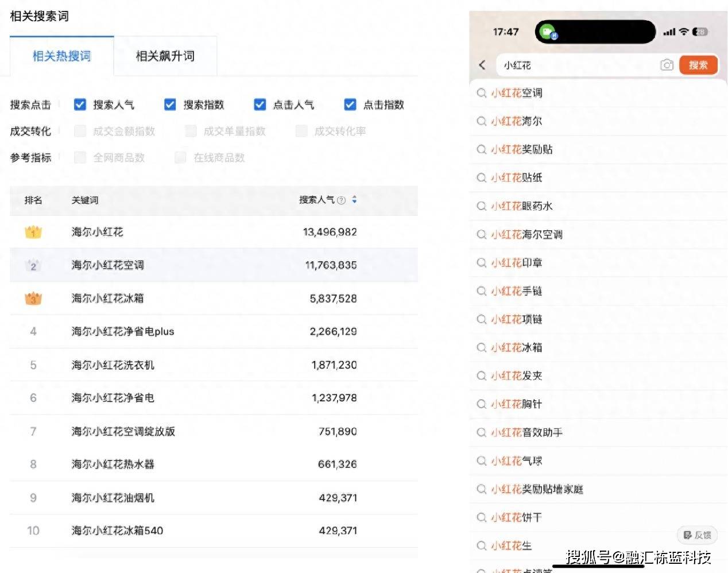Screen dimensions: 728x573
Task: Open the 海尔小红花冰箱 keyword row
Action: click(108, 299)
